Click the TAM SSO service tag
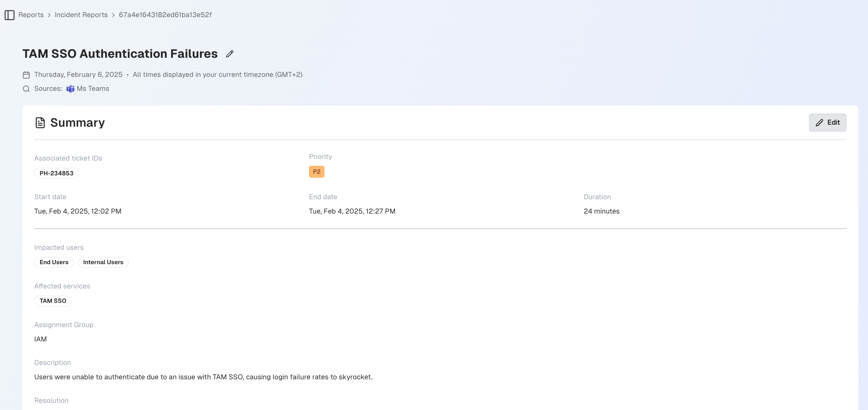The height and width of the screenshot is (410, 868). pyautogui.click(x=53, y=301)
